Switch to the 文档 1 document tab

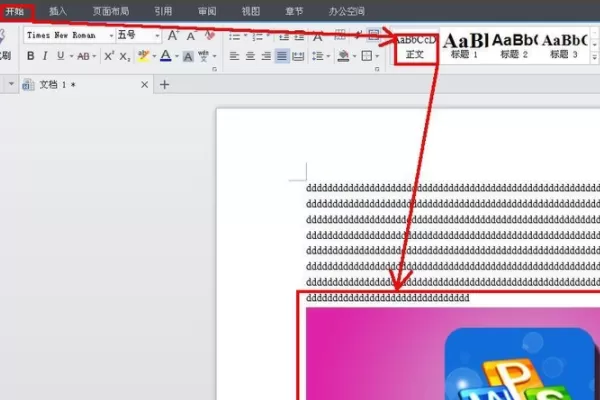tap(85, 84)
